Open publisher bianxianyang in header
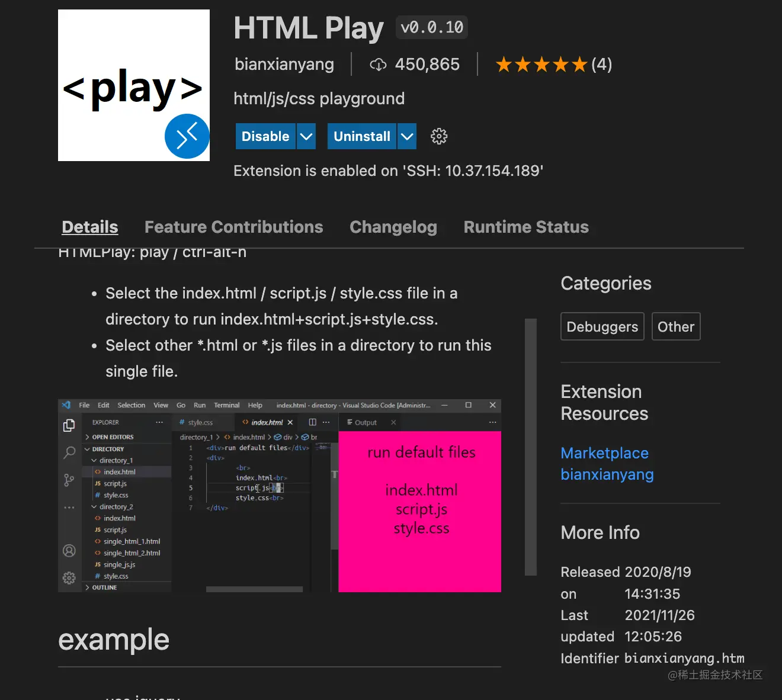This screenshot has height=700, width=782. (284, 64)
